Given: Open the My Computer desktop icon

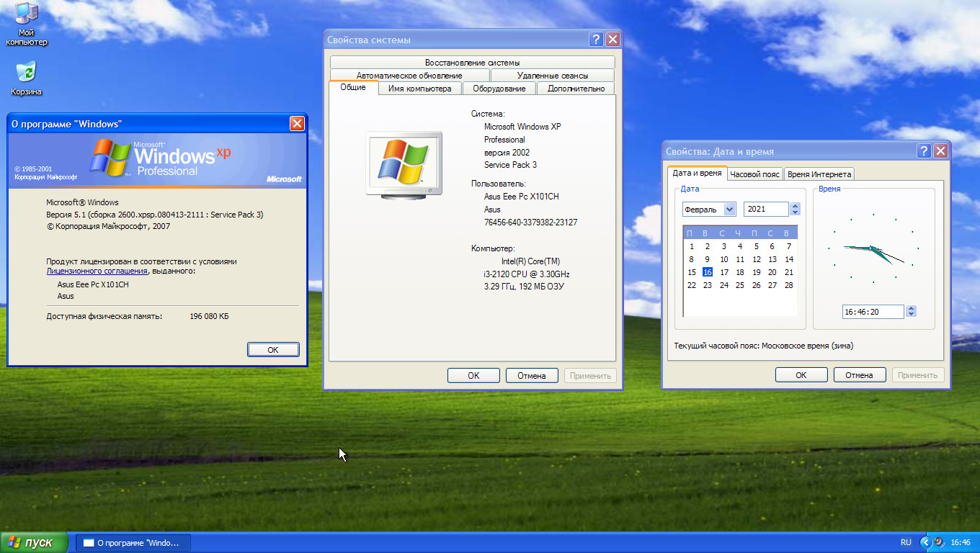Looking at the screenshot, I should 26,14.
